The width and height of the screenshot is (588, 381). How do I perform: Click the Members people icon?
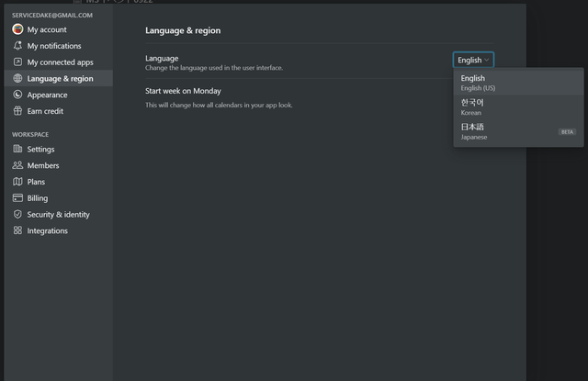[17, 165]
